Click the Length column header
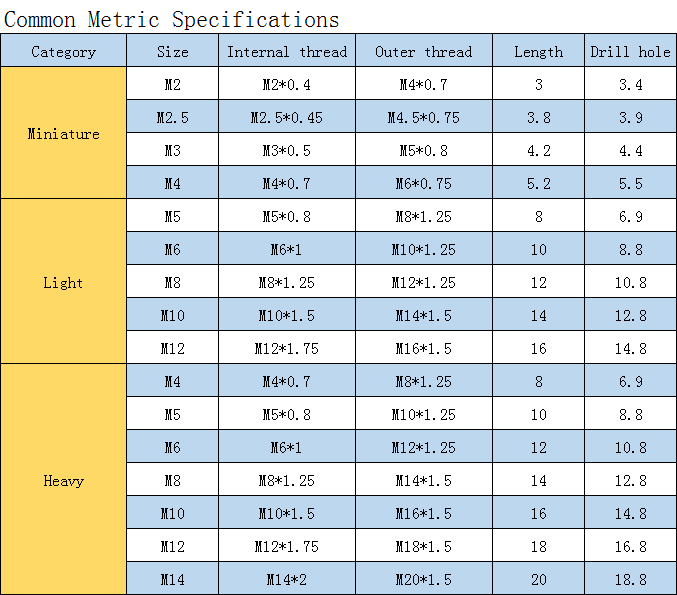This screenshot has height=595, width=677. click(538, 51)
